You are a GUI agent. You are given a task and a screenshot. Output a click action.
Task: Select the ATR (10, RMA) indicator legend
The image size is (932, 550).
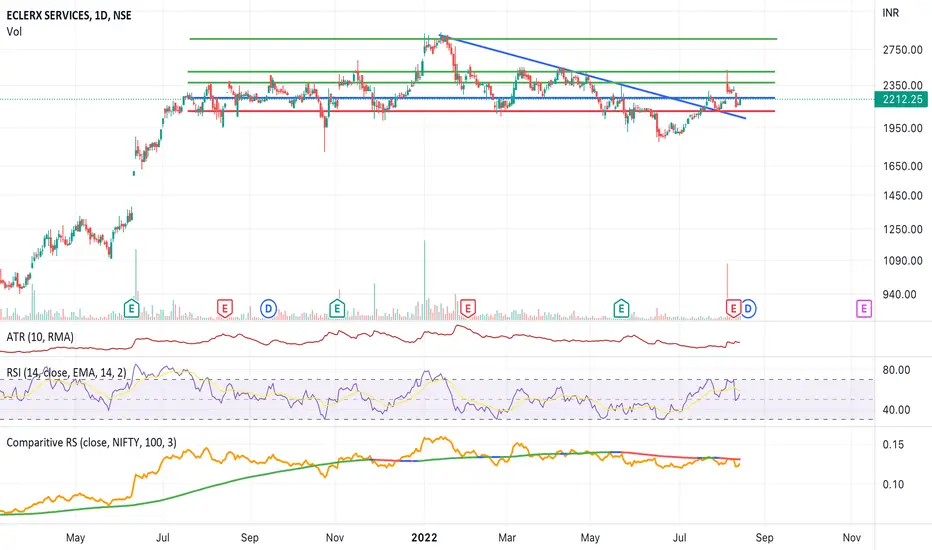40,337
